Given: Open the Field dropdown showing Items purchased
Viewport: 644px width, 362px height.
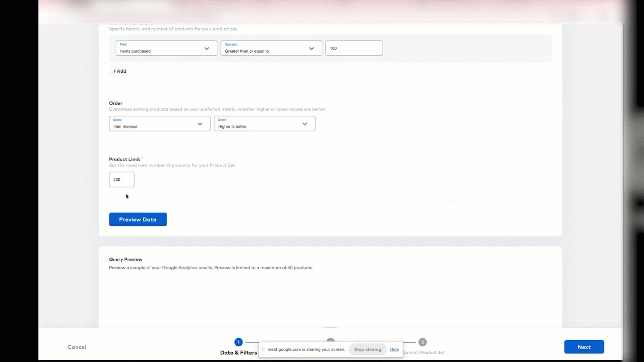Looking at the screenshot, I should (x=166, y=48).
